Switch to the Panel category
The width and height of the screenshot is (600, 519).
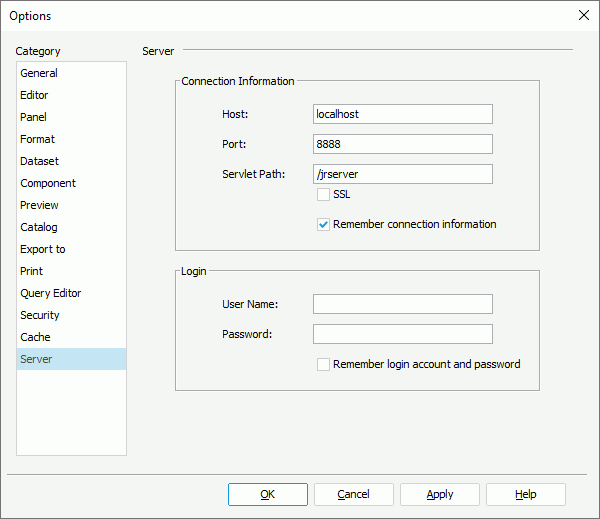click(71, 117)
